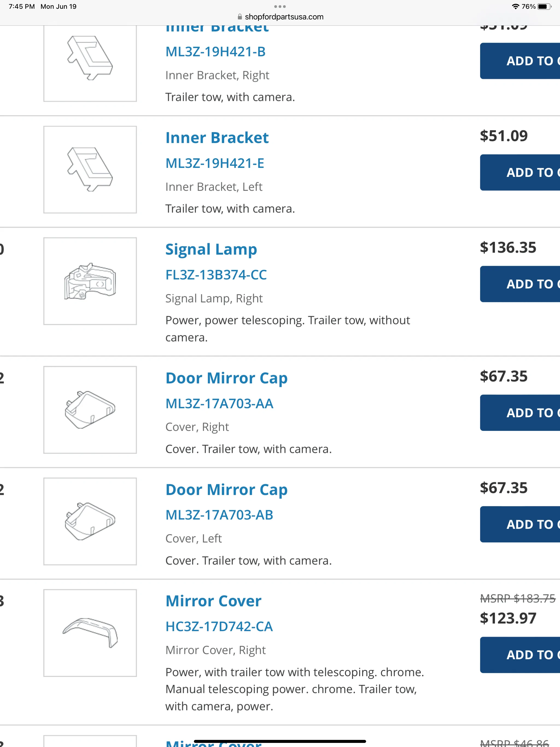
Task: Open part number ML3Z-17A703-AA link
Action: [x=219, y=403]
